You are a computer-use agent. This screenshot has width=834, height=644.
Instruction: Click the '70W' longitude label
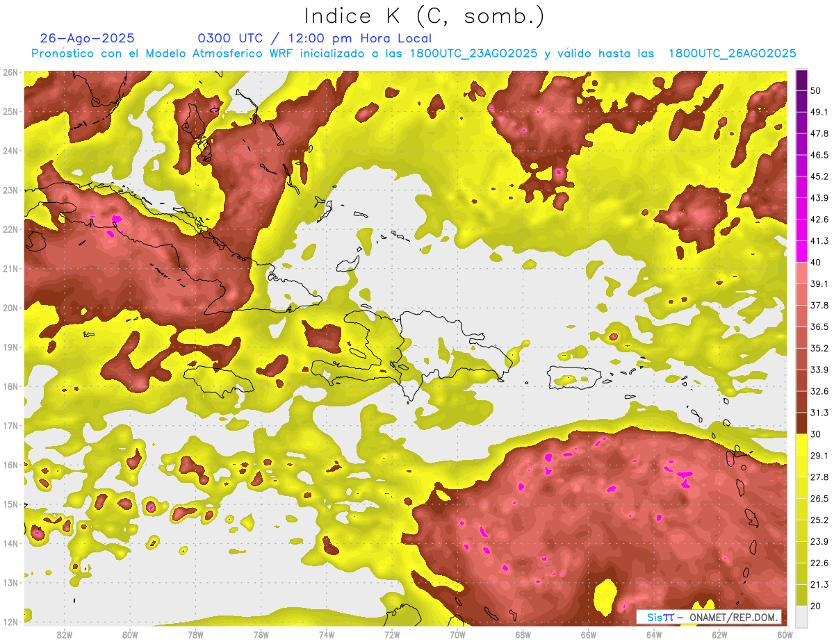point(457,635)
